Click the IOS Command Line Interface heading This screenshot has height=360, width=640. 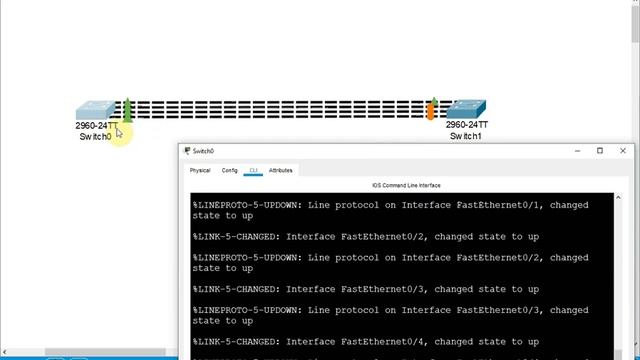pyautogui.click(x=406, y=185)
